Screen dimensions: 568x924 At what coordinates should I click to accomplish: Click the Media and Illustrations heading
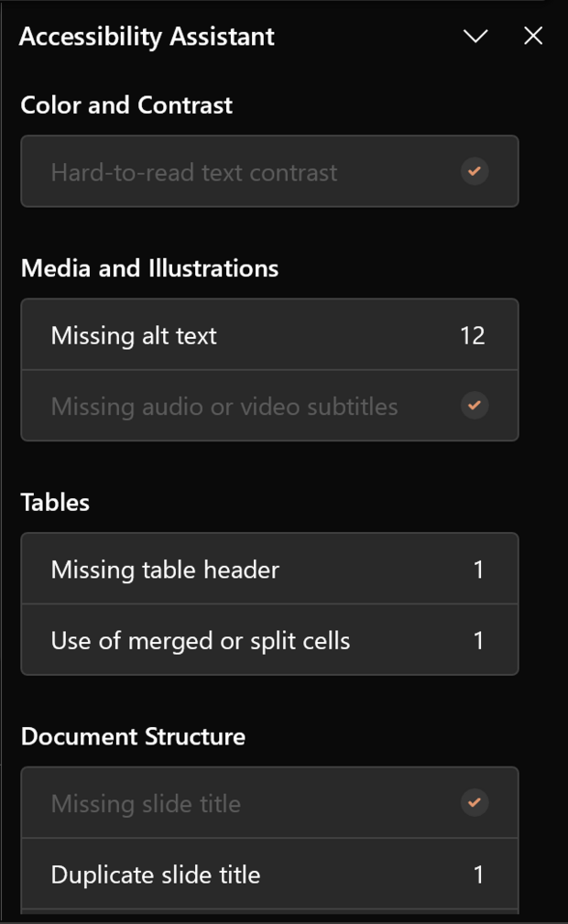(150, 268)
